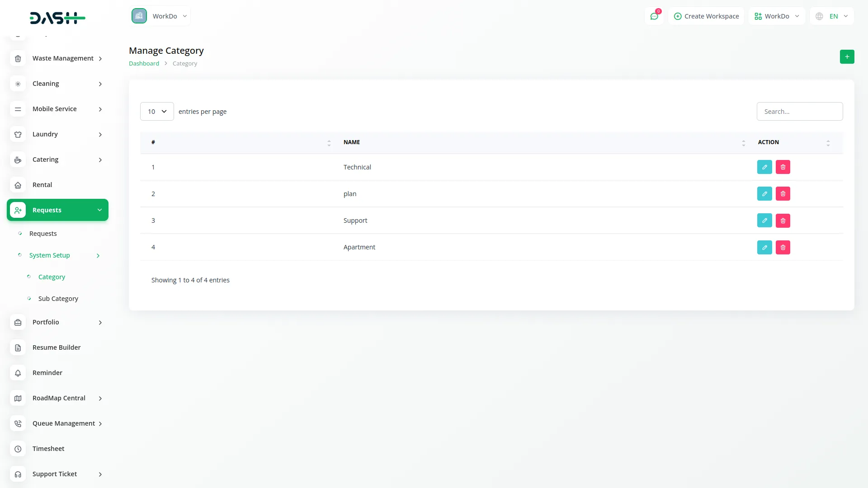Image resolution: width=868 pixels, height=488 pixels.
Task: Click the green plus add category button
Action: [x=847, y=57]
